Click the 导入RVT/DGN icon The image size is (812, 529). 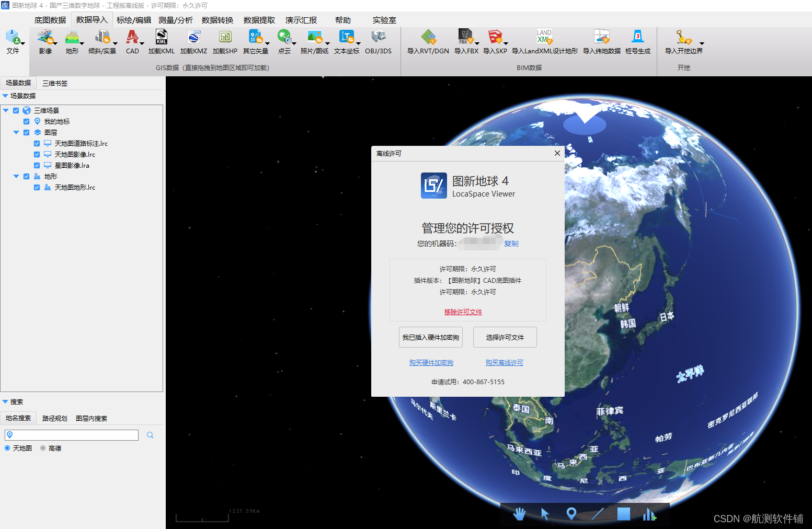click(x=428, y=37)
